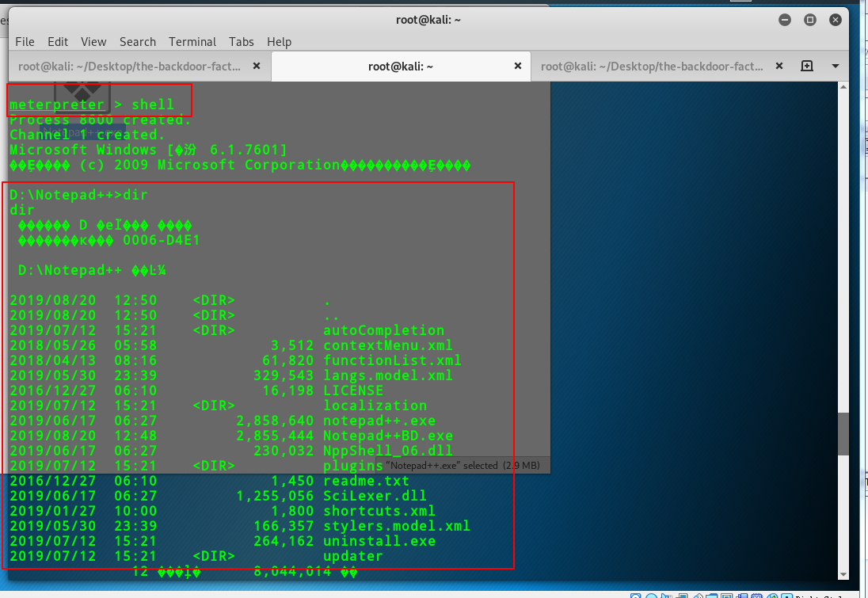Click scrollbar down arrow
This screenshot has width=868, height=598.
click(843, 575)
